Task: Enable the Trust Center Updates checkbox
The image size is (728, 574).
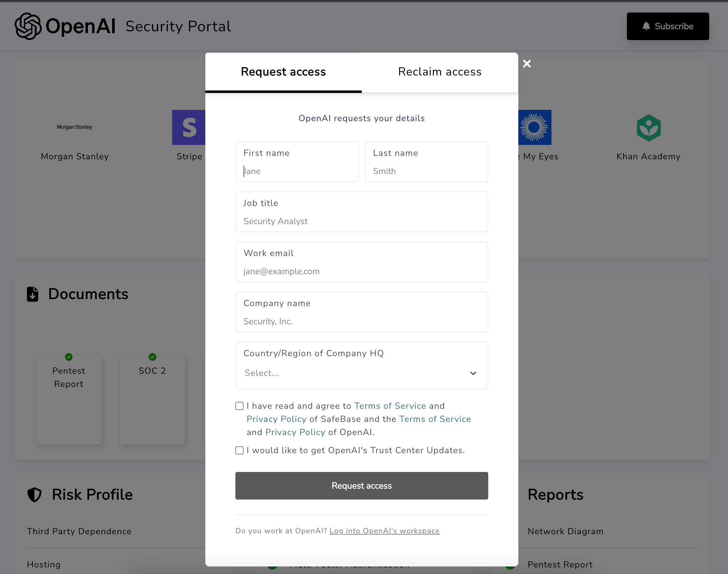Action: [x=239, y=450]
